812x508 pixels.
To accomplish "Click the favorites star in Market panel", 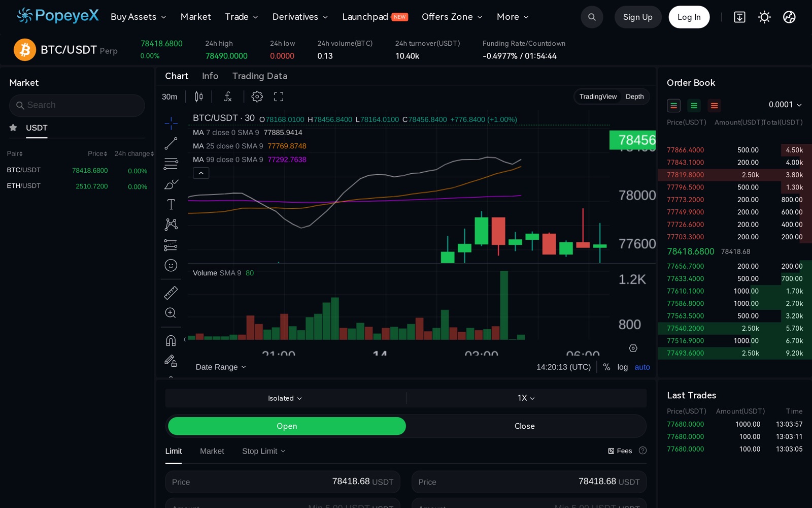I will point(13,128).
